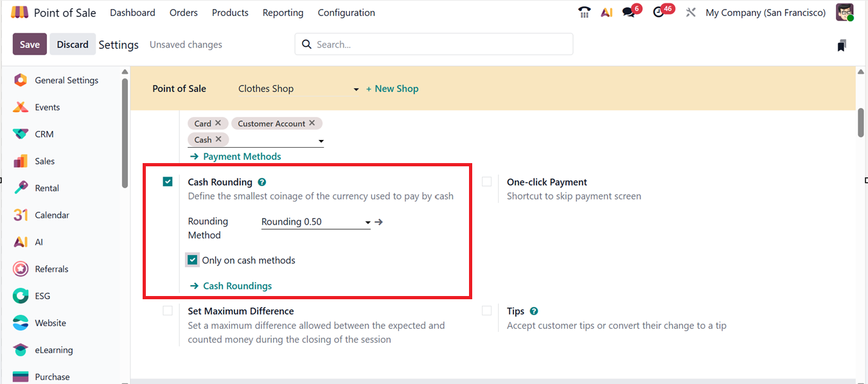Click the Save button
Screen dimensions: 868x384
30,44
